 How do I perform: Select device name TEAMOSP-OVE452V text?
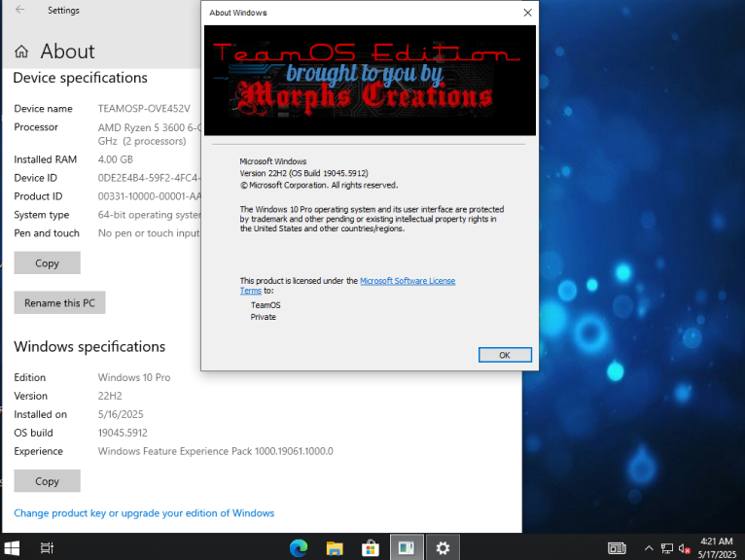144,108
